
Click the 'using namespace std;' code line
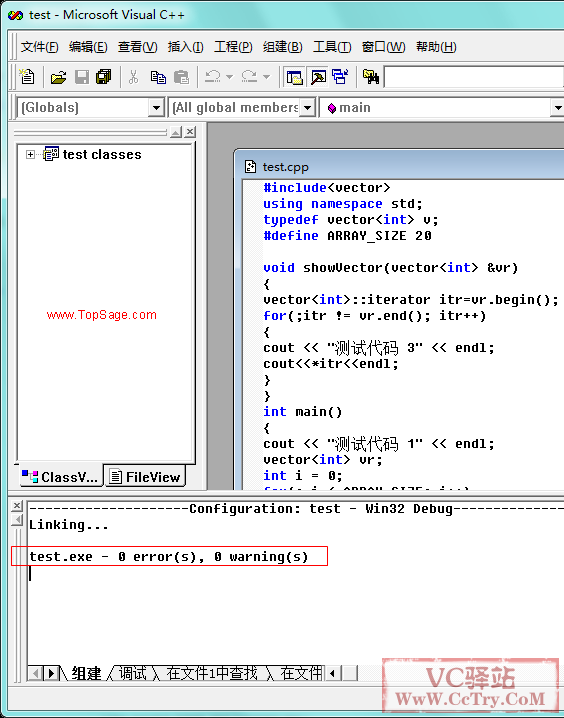pos(342,204)
